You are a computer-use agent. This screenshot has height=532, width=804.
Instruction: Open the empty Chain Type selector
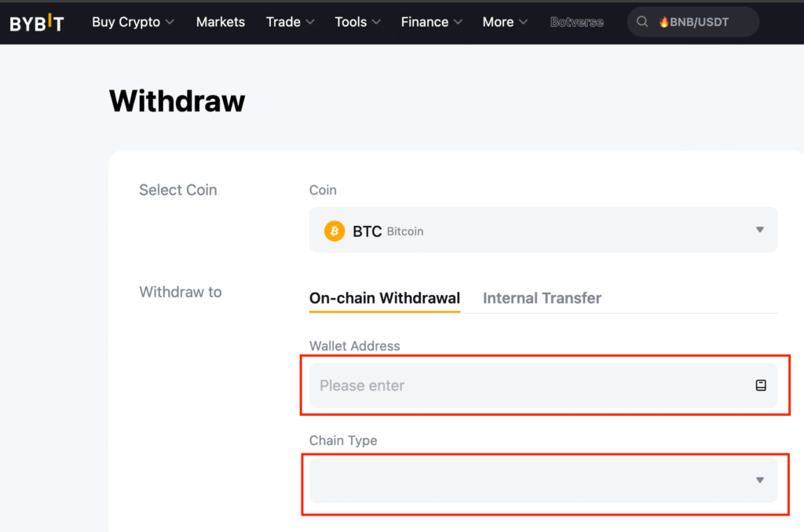(x=534, y=480)
